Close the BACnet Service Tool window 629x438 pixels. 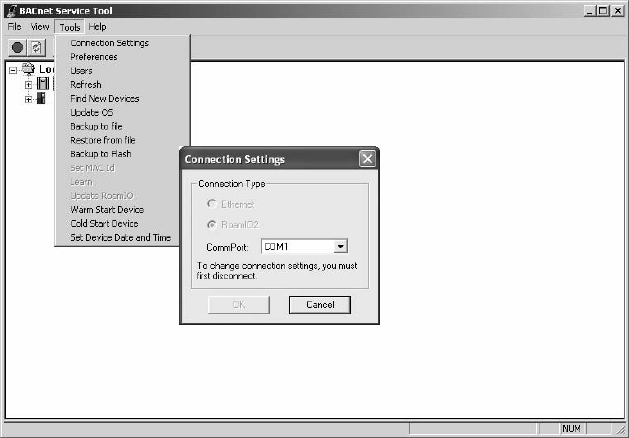tap(618, 11)
